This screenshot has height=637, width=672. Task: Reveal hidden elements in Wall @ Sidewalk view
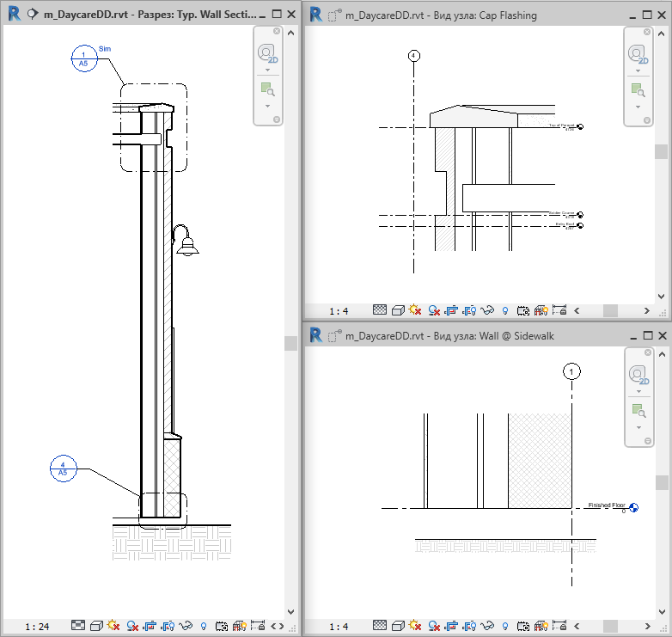coord(505,626)
